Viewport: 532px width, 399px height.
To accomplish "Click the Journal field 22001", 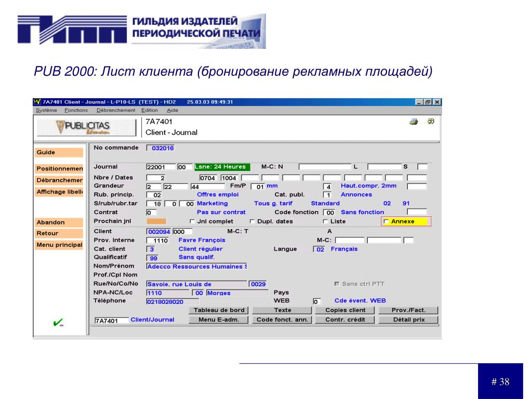I will click(x=161, y=167).
